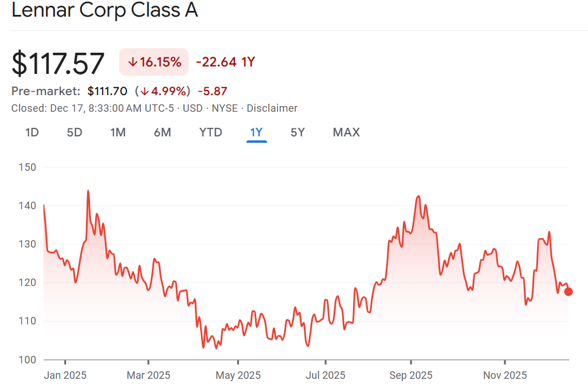Click the $117.57 share price
Screen dimensions: 588x392
click(58, 63)
